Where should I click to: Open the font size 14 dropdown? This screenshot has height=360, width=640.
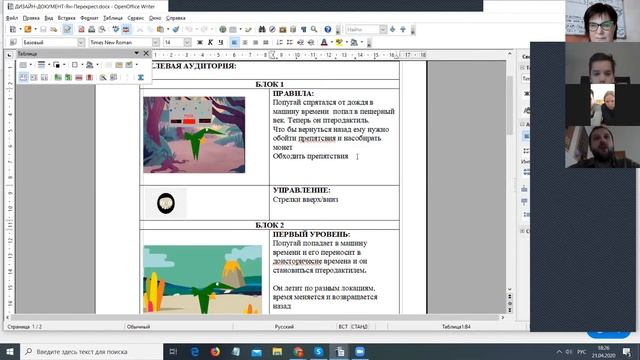point(187,42)
